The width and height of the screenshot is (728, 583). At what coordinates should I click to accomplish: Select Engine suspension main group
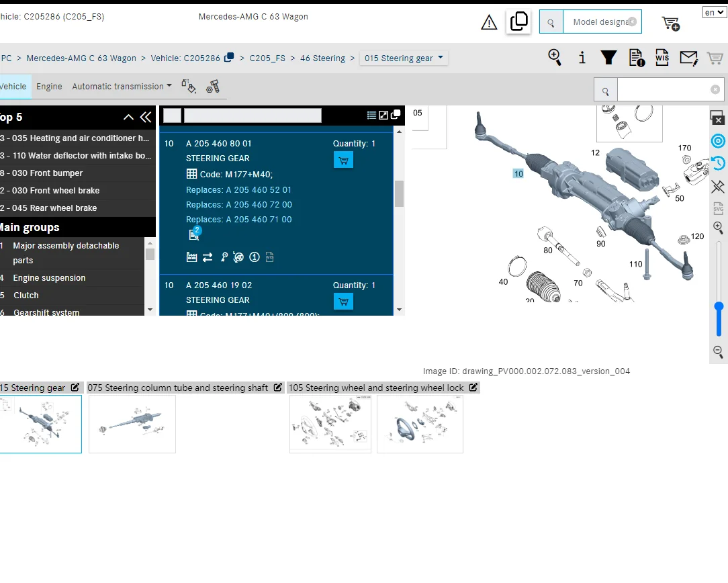pyautogui.click(x=72, y=277)
